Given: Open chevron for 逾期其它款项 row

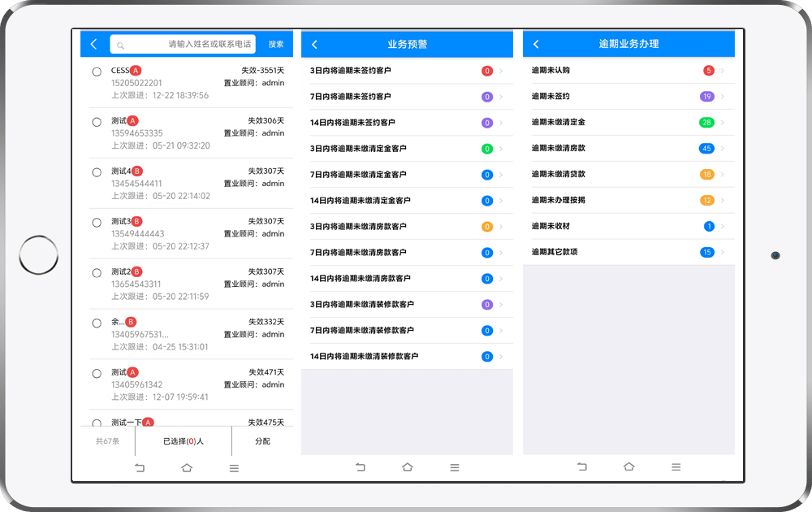Looking at the screenshot, I should [x=723, y=253].
